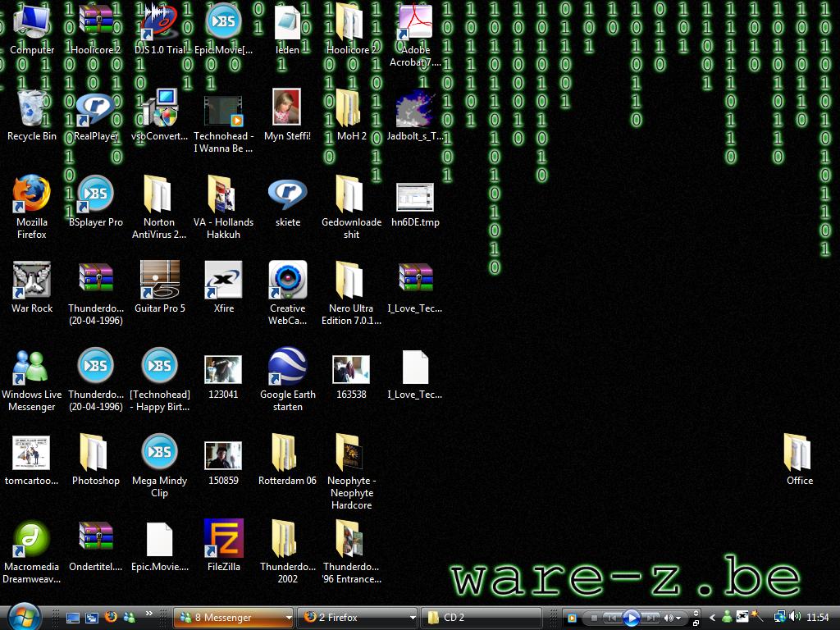Image resolution: width=840 pixels, height=630 pixels.
Task: Skip to previous track in taskbar player
Action: [x=611, y=619]
